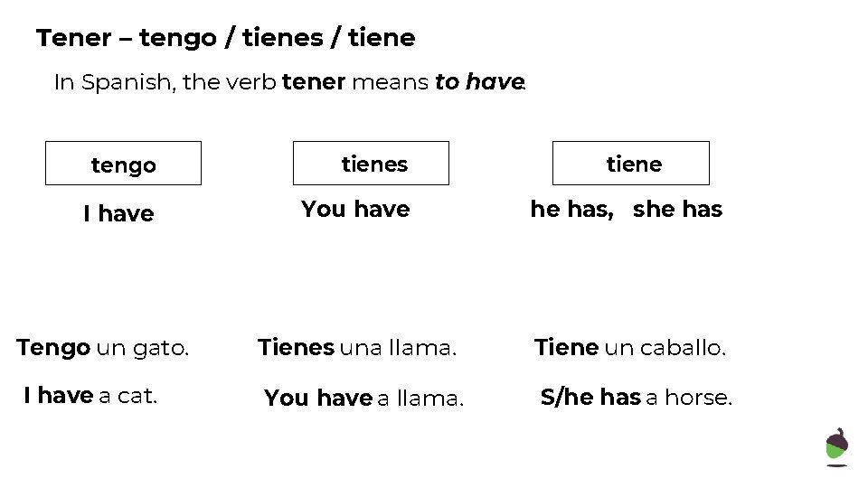Click the 'he has,' label
Viewport: 868px width, 488px height.
571,209
